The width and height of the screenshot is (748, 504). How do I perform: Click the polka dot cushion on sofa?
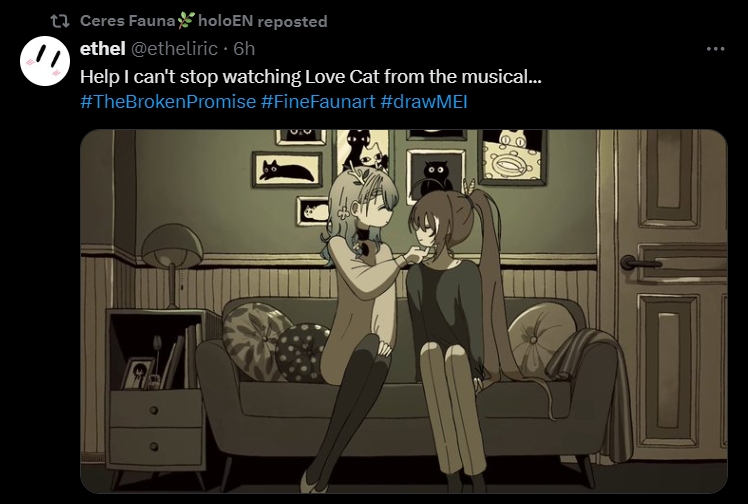pyautogui.click(x=301, y=352)
